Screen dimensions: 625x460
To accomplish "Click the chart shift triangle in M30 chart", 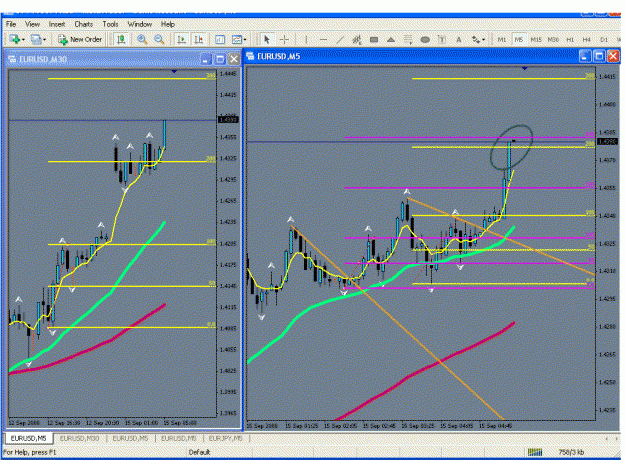I will coord(174,71).
